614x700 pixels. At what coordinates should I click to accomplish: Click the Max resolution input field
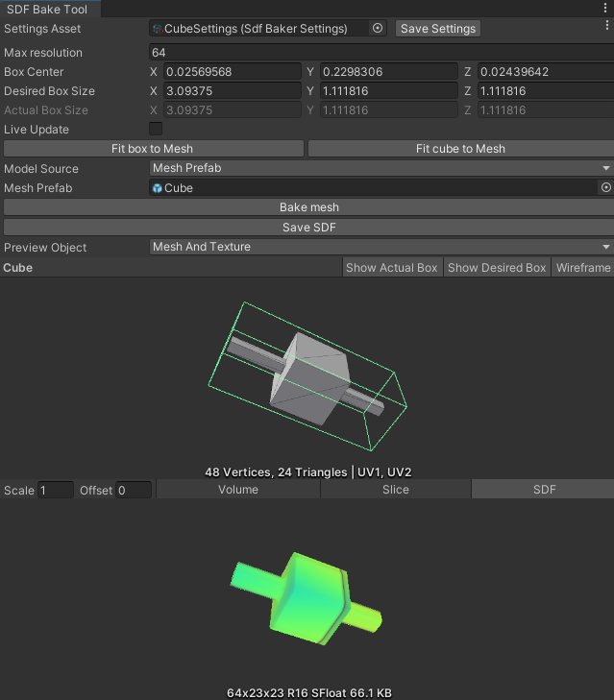point(381,52)
